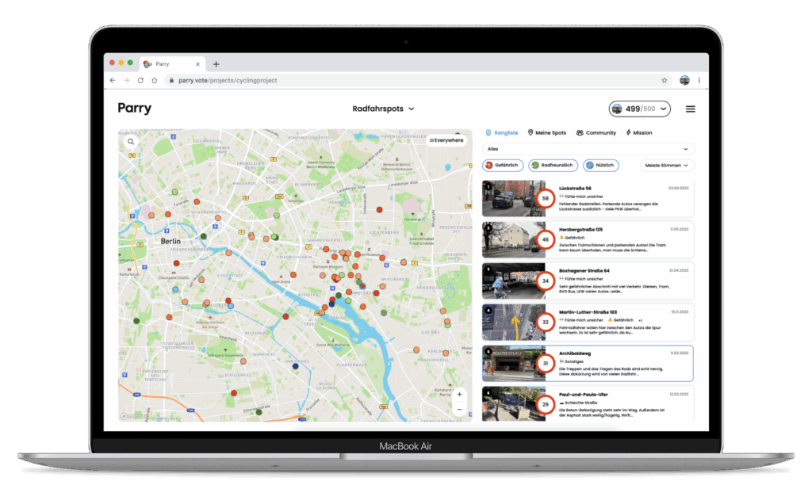Screen dimensions: 812x504
Task: Toggle the Nützlich filter chip
Action: pyautogui.click(x=600, y=165)
